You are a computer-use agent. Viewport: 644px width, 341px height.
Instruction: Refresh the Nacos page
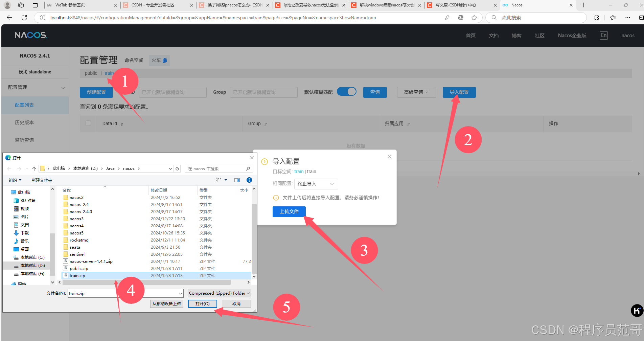click(x=24, y=18)
